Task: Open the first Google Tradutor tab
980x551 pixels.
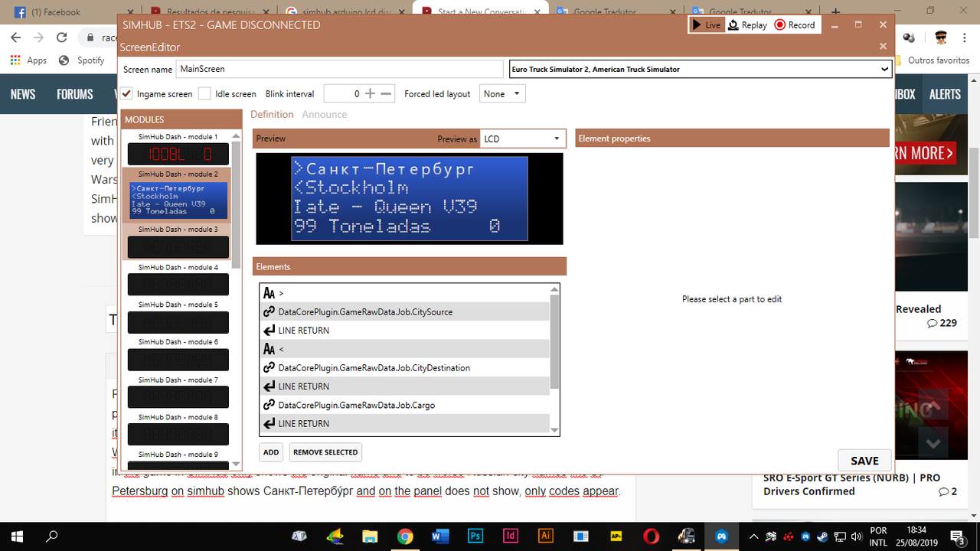Action: [x=612, y=11]
